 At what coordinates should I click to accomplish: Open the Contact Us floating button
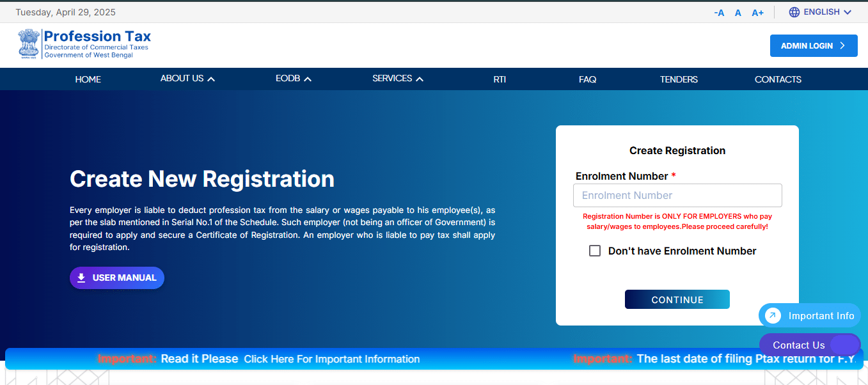(799, 345)
